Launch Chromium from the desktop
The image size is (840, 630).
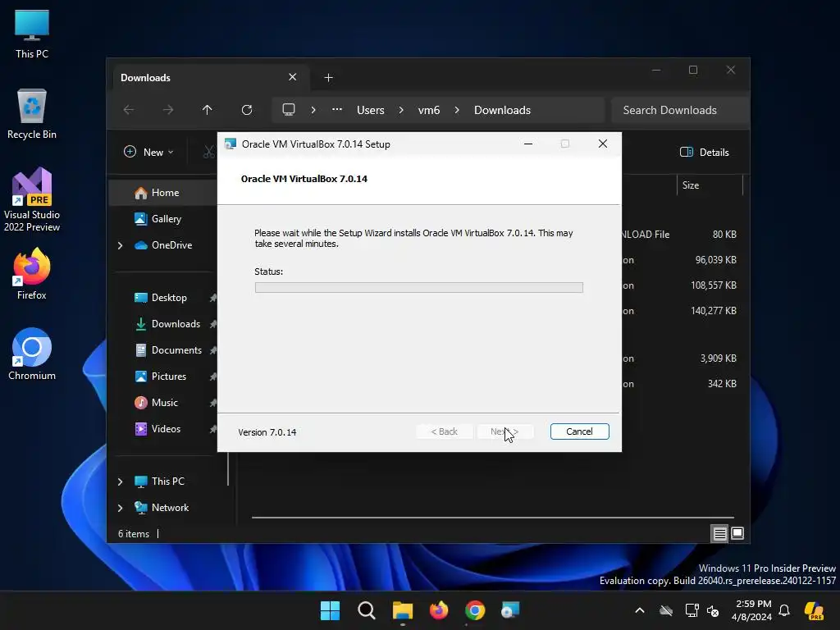pos(32,354)
